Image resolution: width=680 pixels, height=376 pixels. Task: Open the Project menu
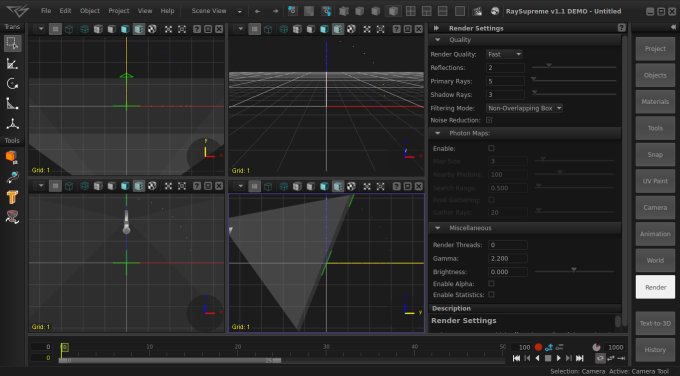(119, 11)
